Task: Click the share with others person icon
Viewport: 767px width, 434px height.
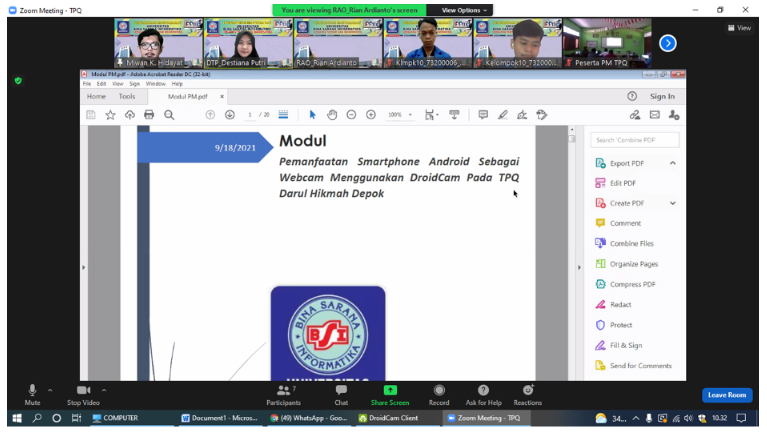Action: (x=674, y=115)
